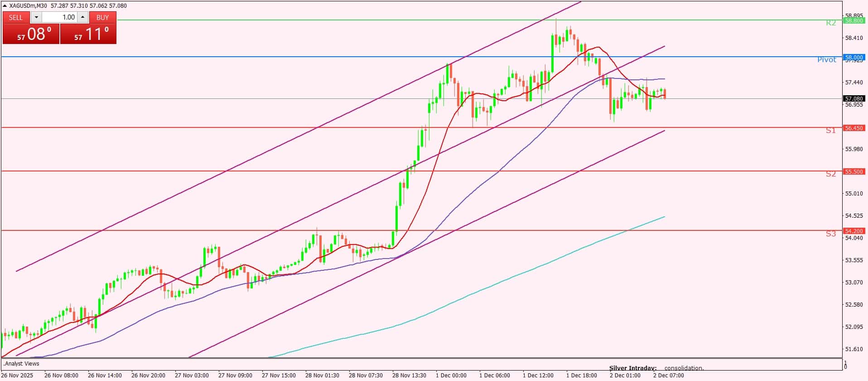Image resolution: width=868 pixels, height=381 pixels.
Task: Select the R2 level price tag 58.800
Action: (854, 20)
